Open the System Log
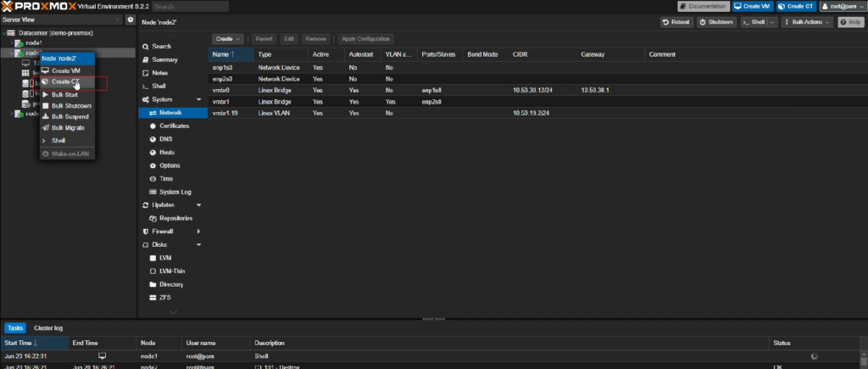Screen dimensions: 868x369 175,193
